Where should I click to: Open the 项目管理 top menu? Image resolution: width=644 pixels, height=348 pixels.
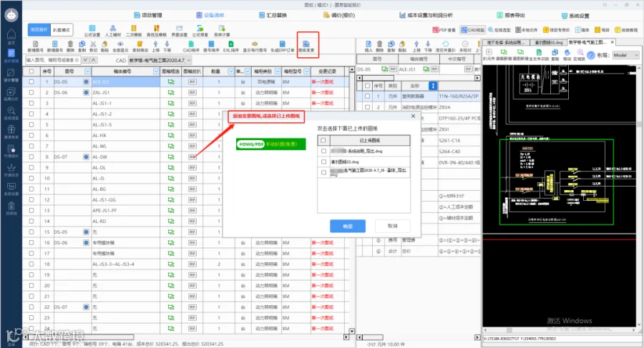148,15
